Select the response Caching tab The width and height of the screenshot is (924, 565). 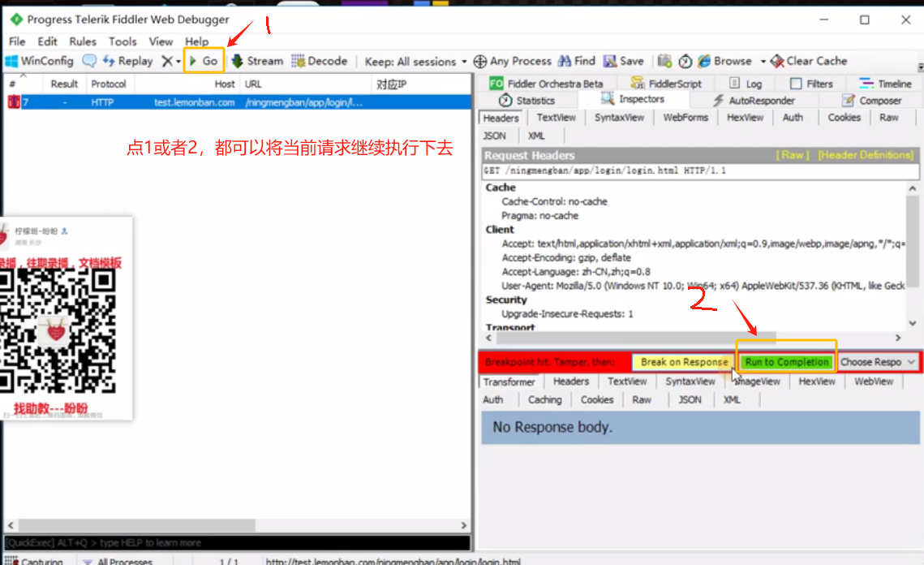pos(544,399)
